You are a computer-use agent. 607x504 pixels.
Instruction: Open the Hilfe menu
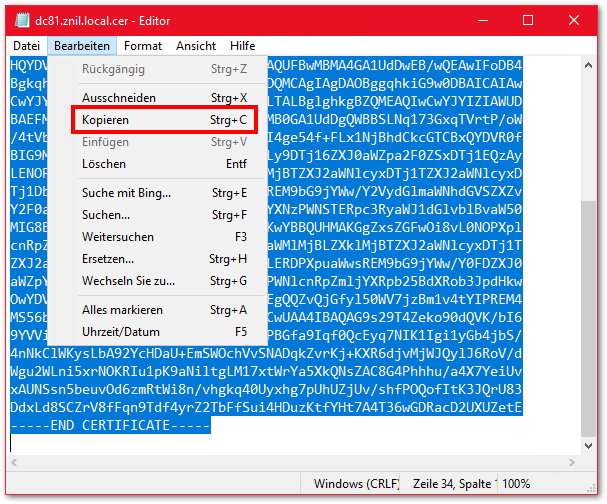click(x=242, y=46)
